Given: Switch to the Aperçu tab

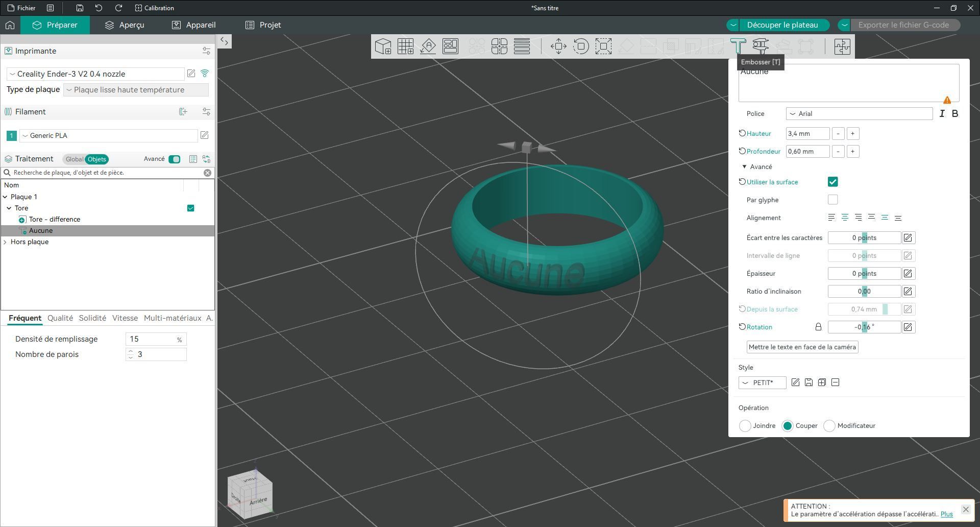Looking at the screenshot, I should point(125,25).
